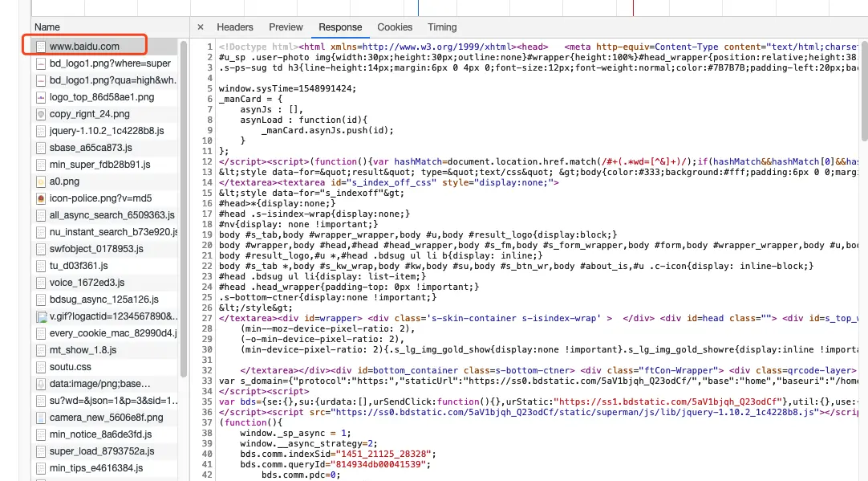This screenshot has height=481, width=868.
Task: Click thumbnail icon beside copy_rignt_24.png
Action: [40, 114]
